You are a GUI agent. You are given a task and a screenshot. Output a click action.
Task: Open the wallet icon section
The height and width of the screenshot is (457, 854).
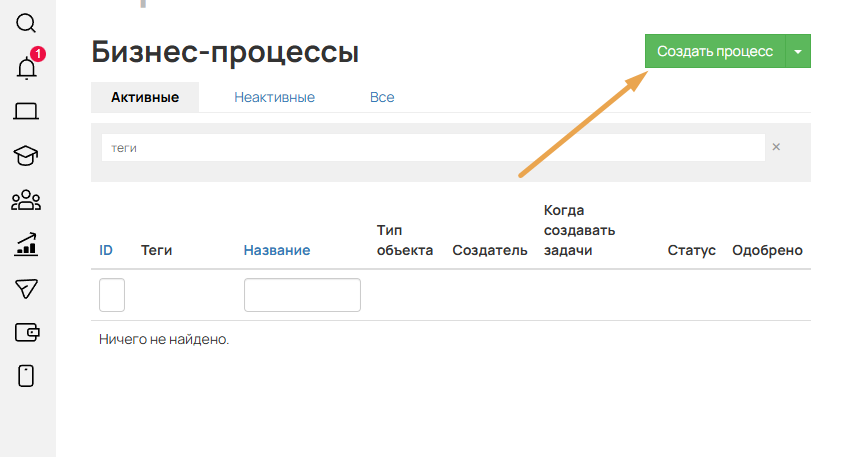pos(27,332)
